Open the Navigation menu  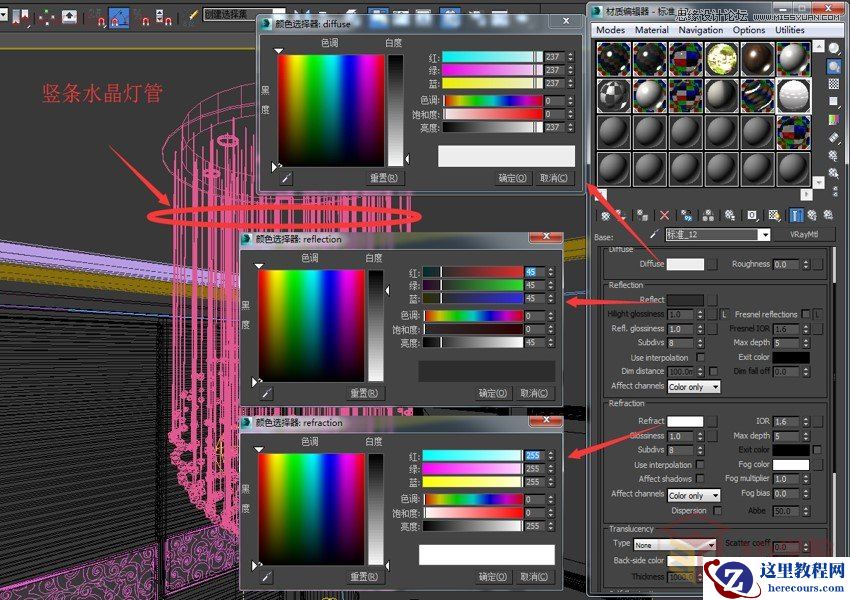(x=700, y=30)
